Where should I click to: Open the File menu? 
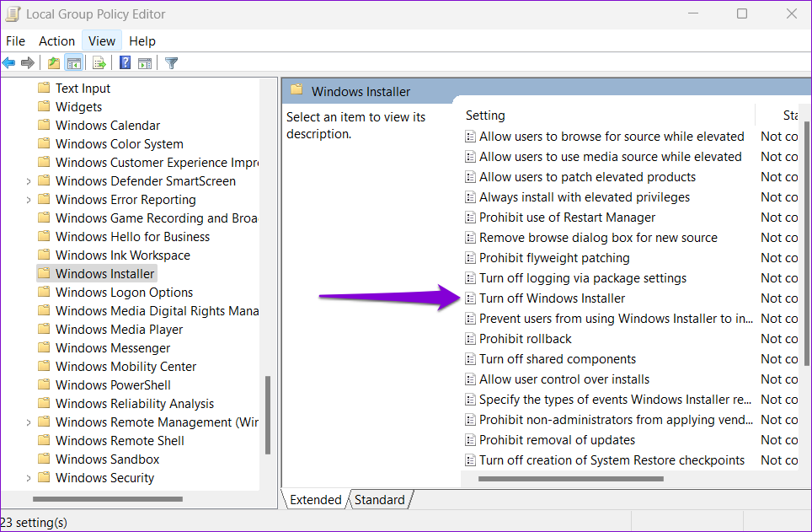[15, 40]
